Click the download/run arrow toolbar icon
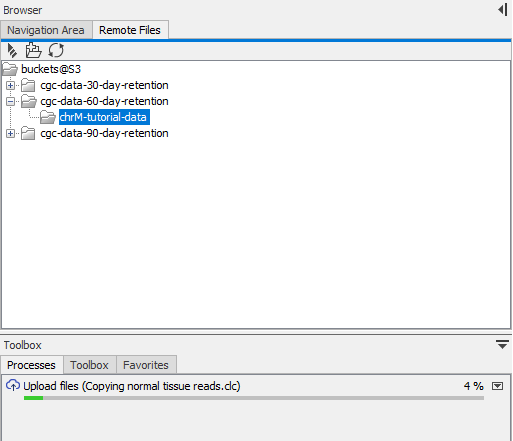The width and height of the screenshot is (513, 441). pyautogui.click(x=12, y=51)
